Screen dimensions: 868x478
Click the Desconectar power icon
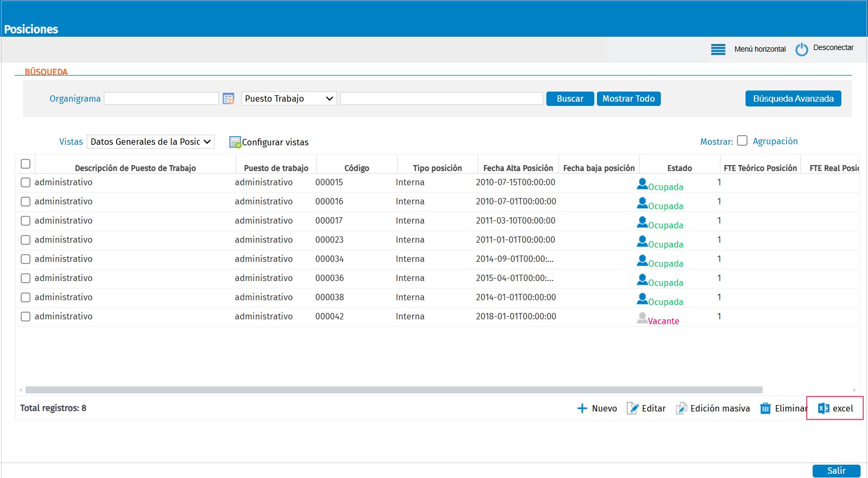point(801,50)
